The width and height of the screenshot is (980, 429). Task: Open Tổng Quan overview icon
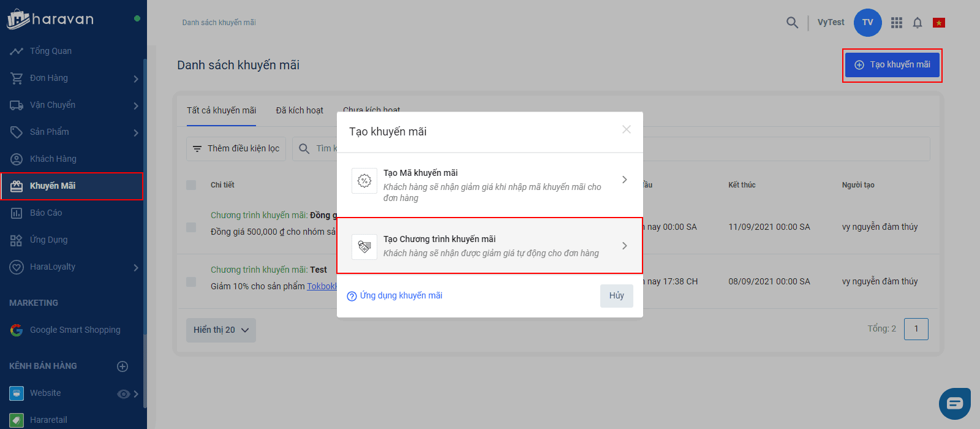click(17, 51)
